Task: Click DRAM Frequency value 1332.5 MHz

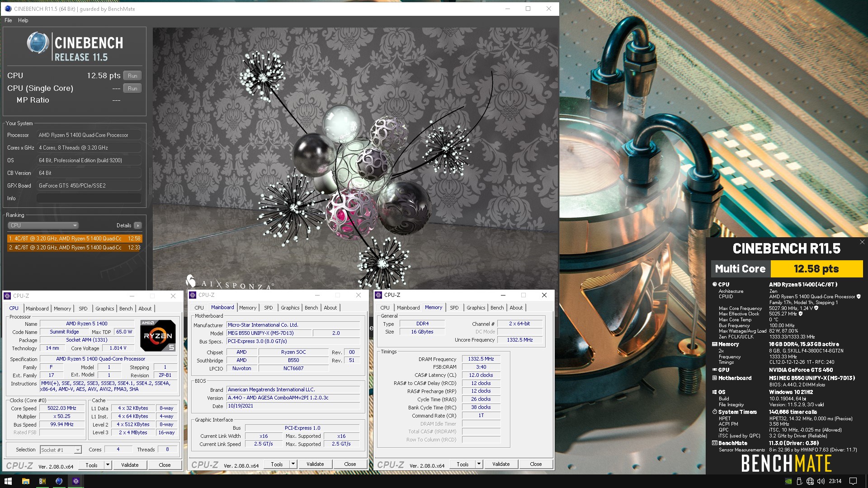Action: click(x=481, y=359)
